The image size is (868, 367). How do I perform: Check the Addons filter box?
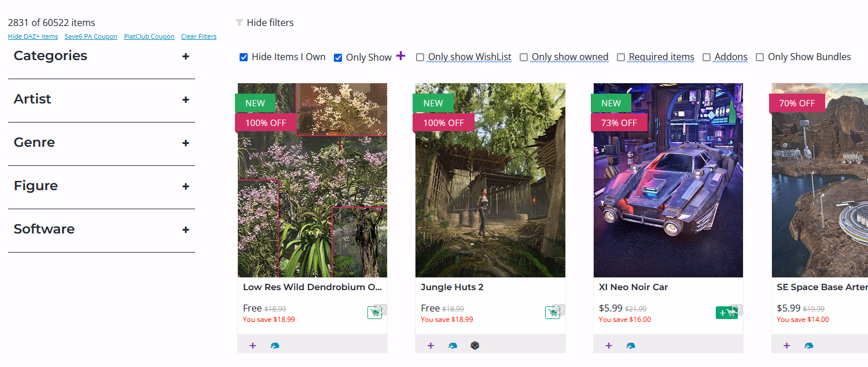[707, 57]
